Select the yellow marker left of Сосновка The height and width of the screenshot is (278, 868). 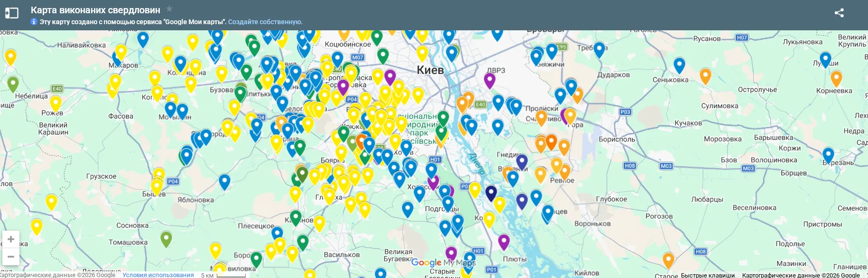pos(37,227)
